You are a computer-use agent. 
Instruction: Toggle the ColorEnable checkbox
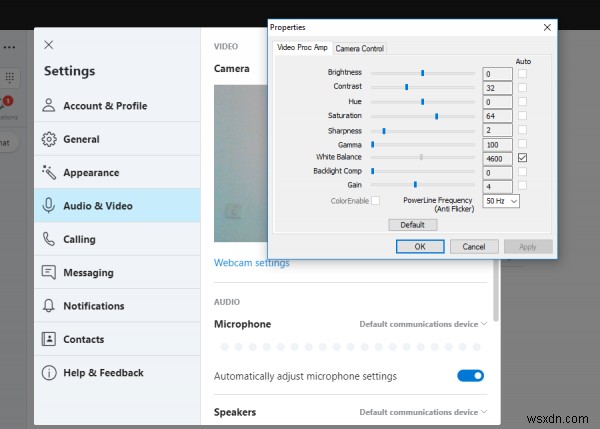[375, 201]
